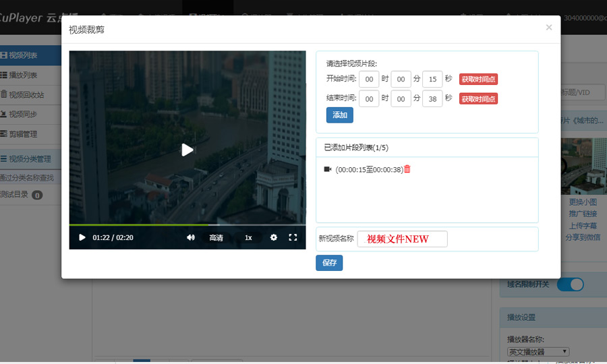Open the 高清 quality selector
Viewport: 607px width, 364px height.
click(x=216, y=237)
